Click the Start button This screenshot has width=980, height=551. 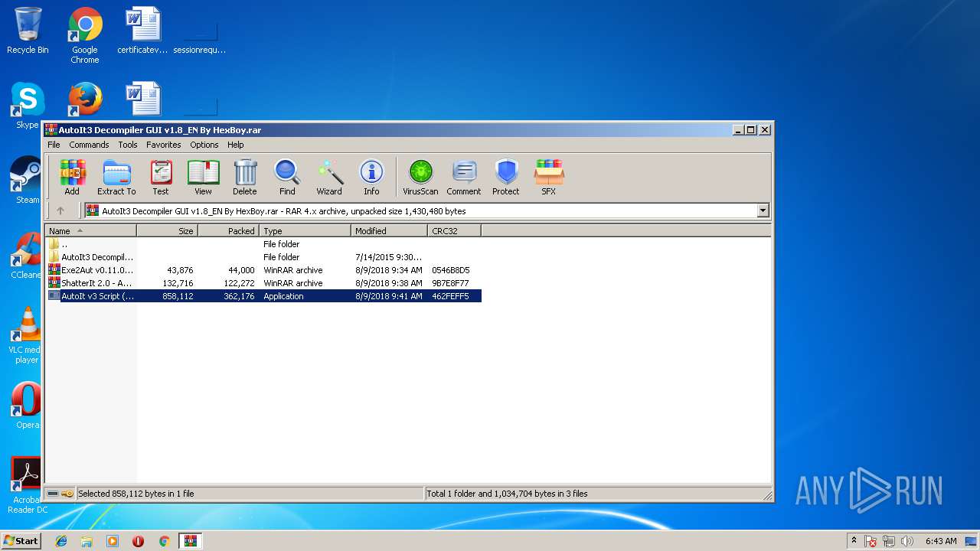tap(21, 540)
